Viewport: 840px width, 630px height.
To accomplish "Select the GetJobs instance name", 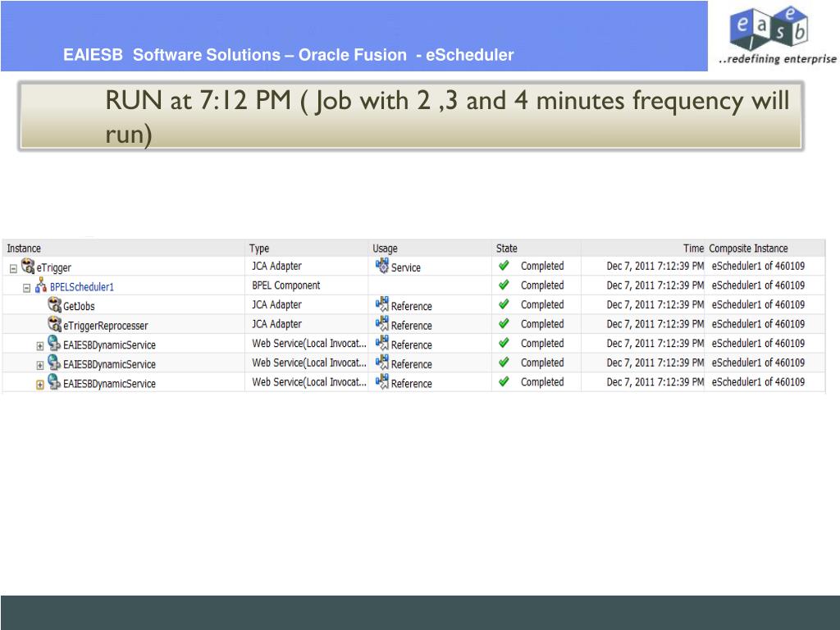I will 79,307.
